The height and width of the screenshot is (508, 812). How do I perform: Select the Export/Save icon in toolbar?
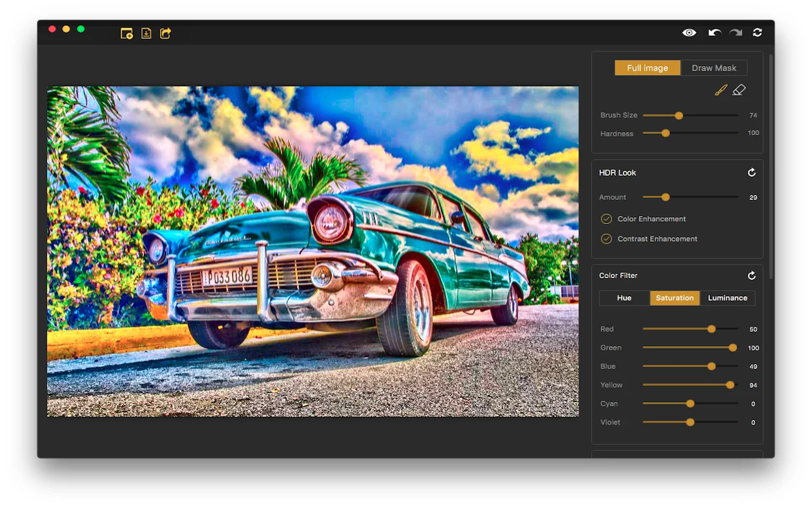click(146, 33)
